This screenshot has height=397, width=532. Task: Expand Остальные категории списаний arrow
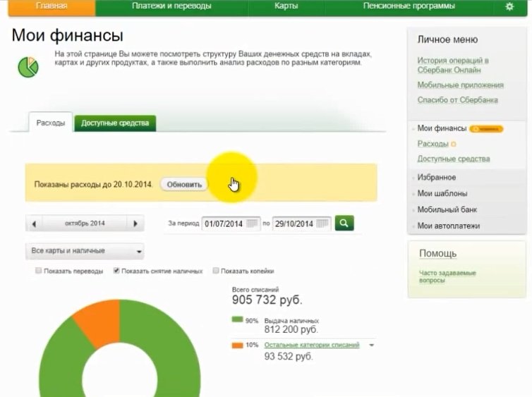[x=371, y=346]
